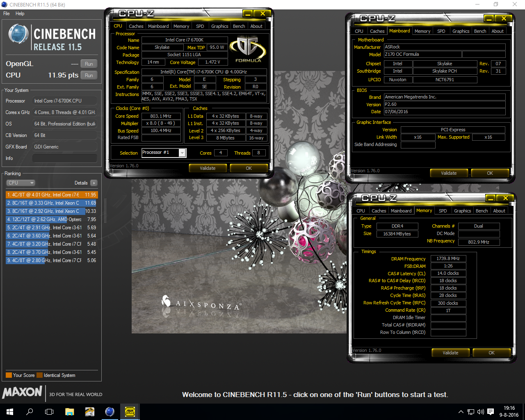Click the Ranking Details arrow button
525x420 pixels.
(94, 183)
